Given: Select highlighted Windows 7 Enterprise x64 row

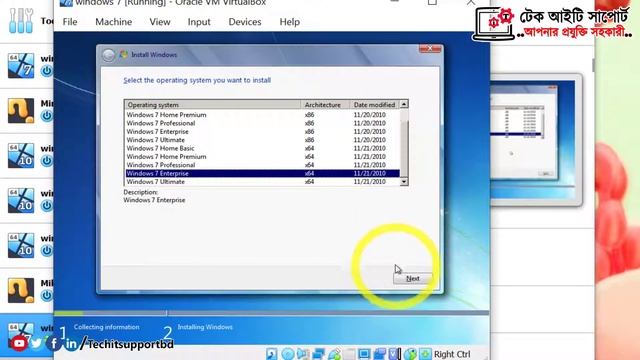Looking at the screenshot, I should 262,173.
